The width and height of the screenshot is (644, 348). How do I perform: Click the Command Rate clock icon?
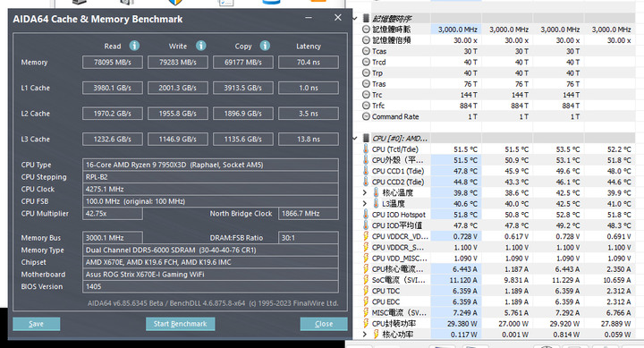pyautogui.click(x=366, y=116)
